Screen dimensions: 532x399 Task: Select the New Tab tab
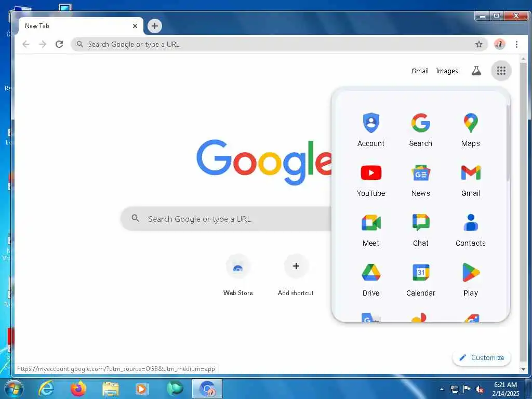coord(81,26)
